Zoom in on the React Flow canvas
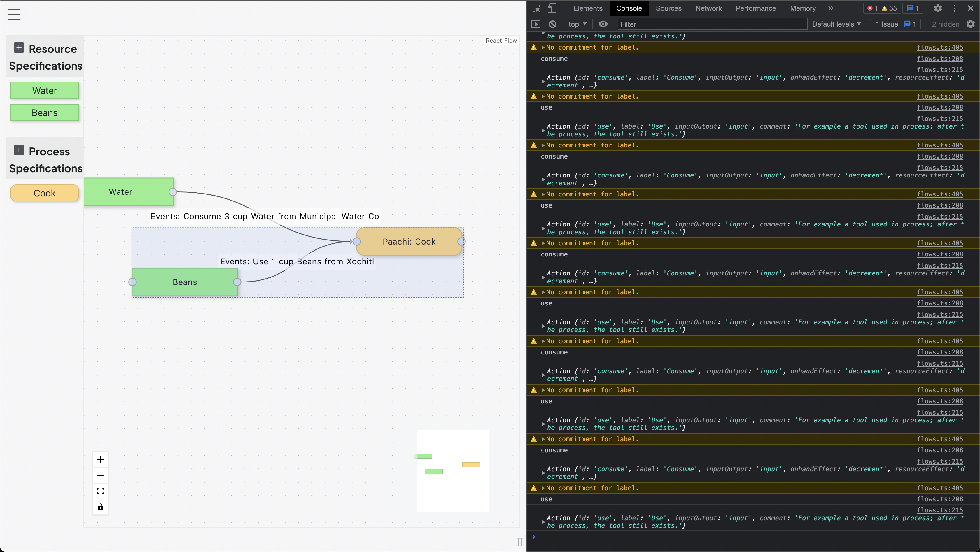Screen dimensions: 980x552 (x=100, y=459)
